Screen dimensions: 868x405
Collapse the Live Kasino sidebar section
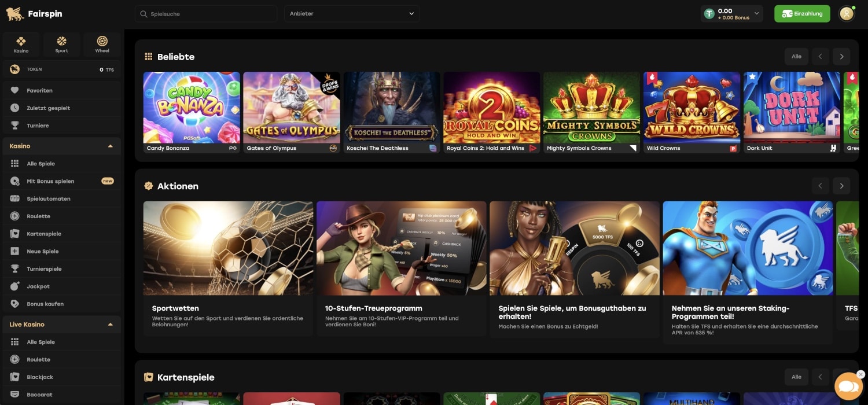pos(111,325)
